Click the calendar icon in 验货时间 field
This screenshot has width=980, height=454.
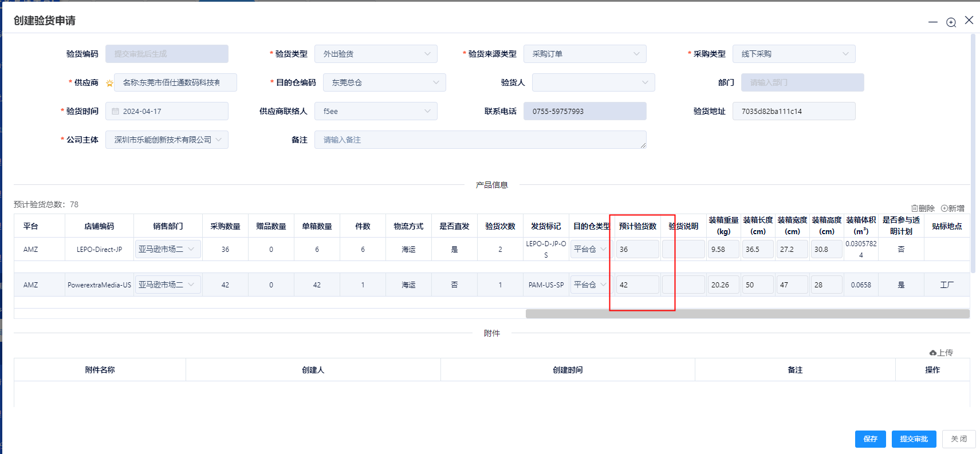(x=115, y=111)
